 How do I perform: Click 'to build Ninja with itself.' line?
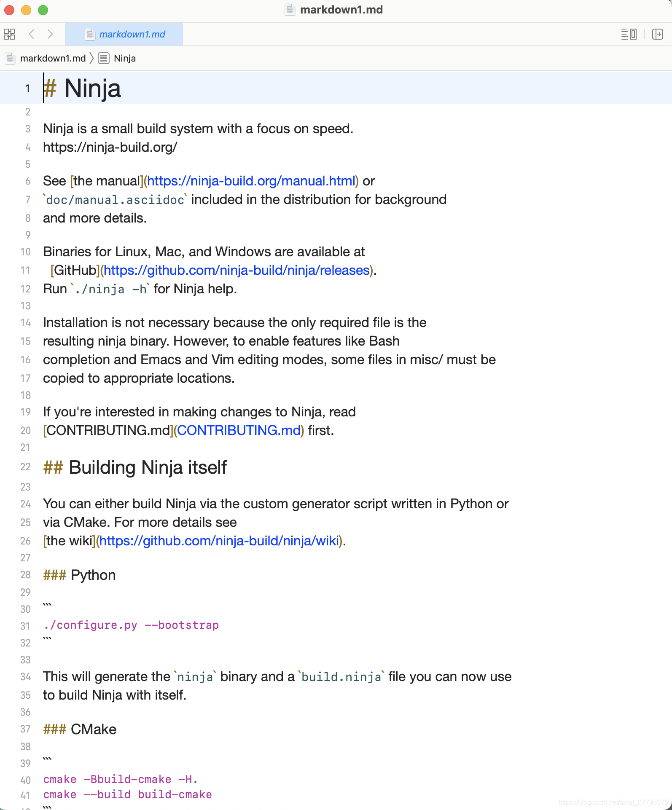115,695
